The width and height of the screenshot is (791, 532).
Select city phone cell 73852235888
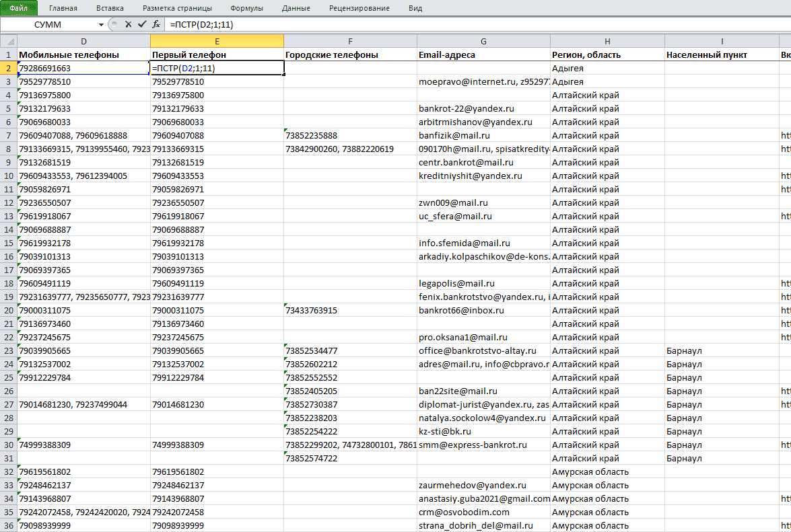click(x=350, y=135)
